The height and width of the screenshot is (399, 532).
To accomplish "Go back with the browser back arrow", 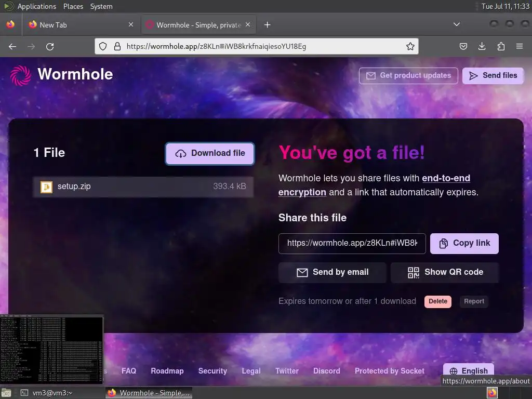I will tap(12, 46).
